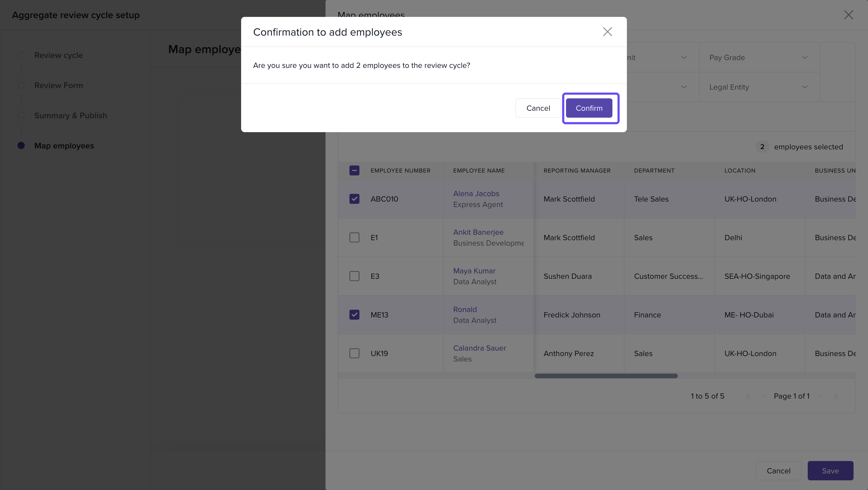Go to Summary & Publish step
The height and width of the screenshot is (490, 868).
71,115
